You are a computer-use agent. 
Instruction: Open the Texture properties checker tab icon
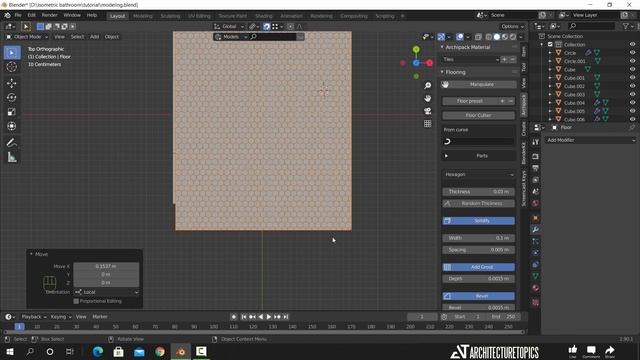(536, 302)
